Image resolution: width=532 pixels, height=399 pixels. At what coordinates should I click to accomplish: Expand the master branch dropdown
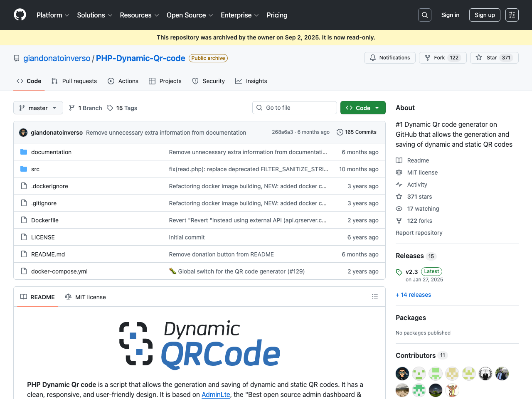coord(38,108)
